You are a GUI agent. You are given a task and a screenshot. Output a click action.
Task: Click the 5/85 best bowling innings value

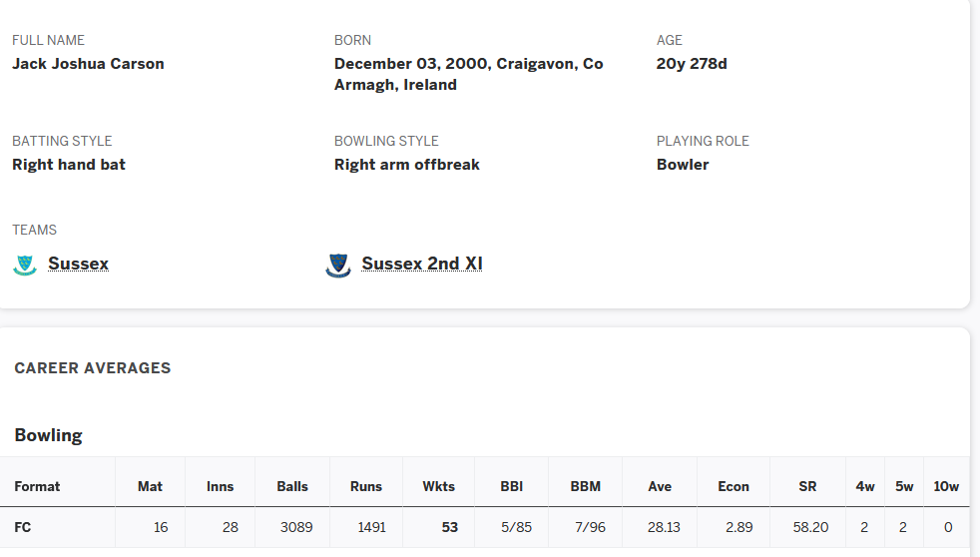click(x=516, y=528)
